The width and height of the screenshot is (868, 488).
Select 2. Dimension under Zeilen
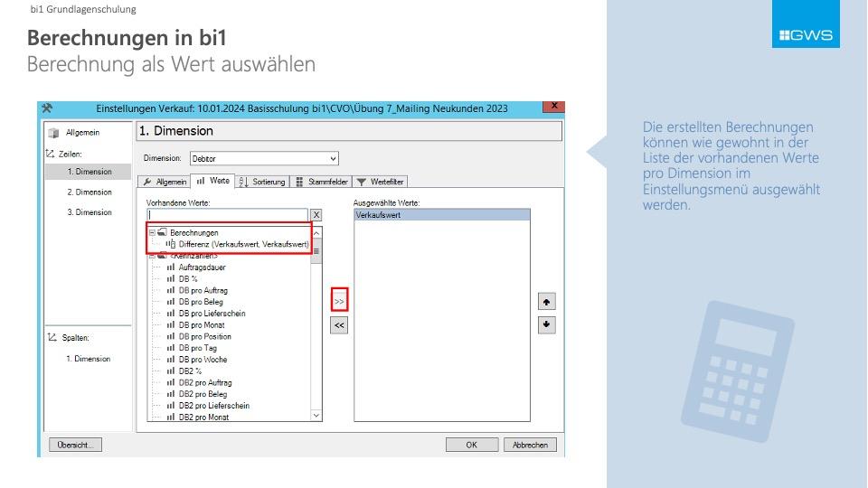pos(90,192)
